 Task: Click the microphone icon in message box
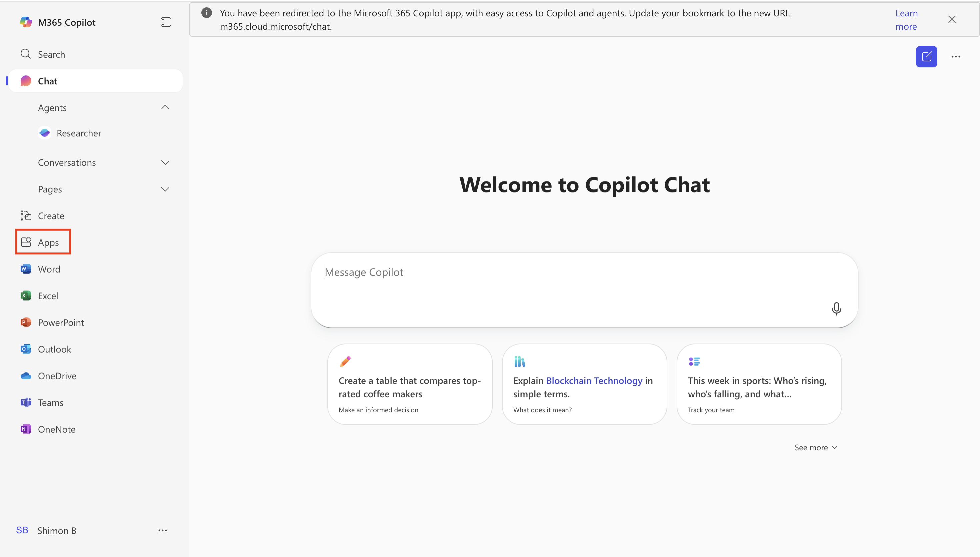pos(836,308)
